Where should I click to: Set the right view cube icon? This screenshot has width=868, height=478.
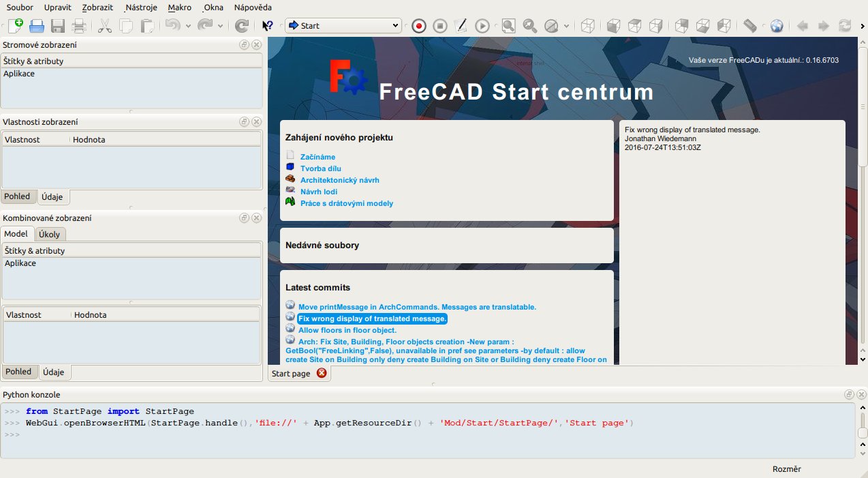[655, 26]
